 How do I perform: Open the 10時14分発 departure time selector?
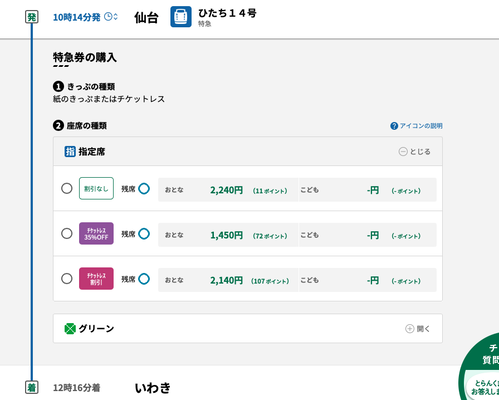tap(85, 17)
